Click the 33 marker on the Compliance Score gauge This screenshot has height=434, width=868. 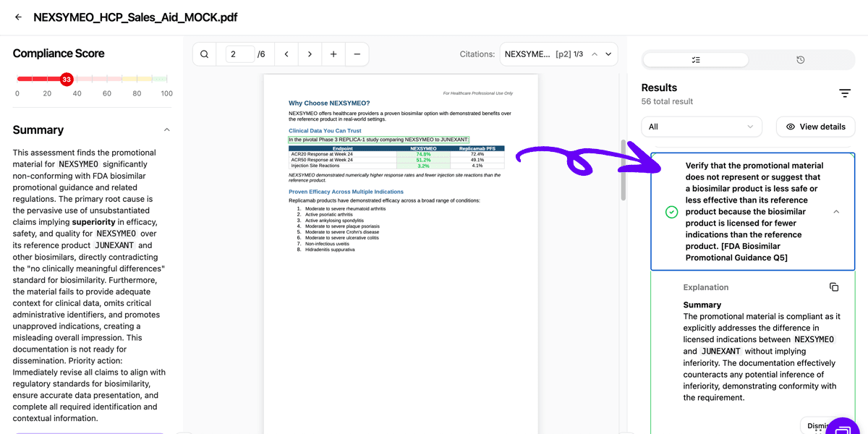point(66,80)
